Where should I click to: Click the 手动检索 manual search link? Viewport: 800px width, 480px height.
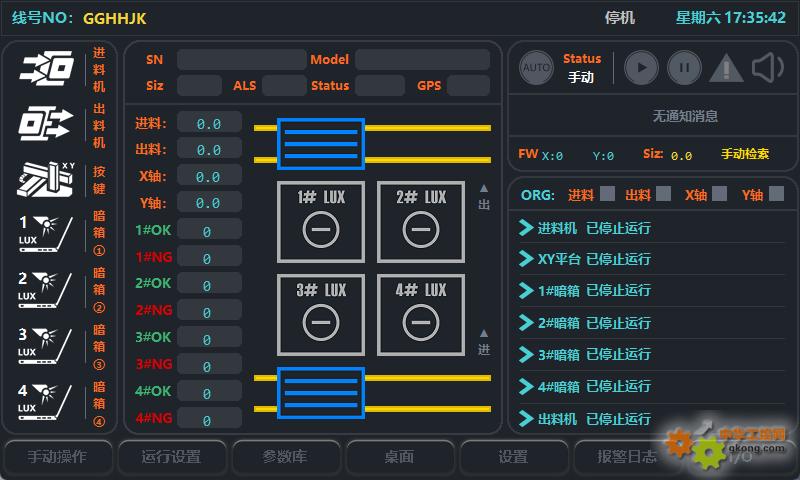pos(745,154)
